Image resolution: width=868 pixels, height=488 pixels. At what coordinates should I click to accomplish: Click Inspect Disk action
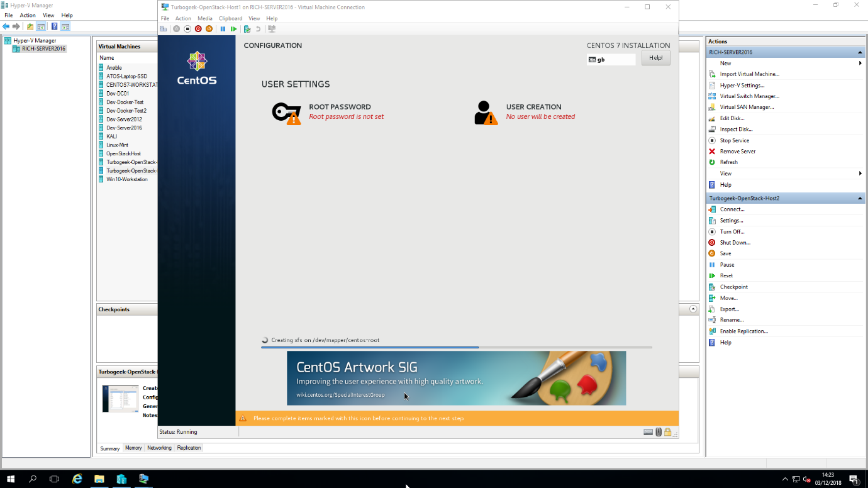[736, 129]
